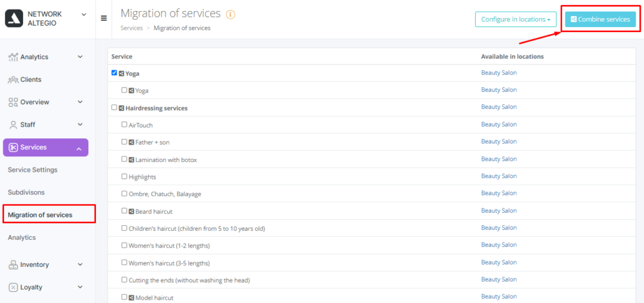This screenshot has width=644, height=303.
Task: Tick the AirTouch checkbox
Action: coord(124,125)
